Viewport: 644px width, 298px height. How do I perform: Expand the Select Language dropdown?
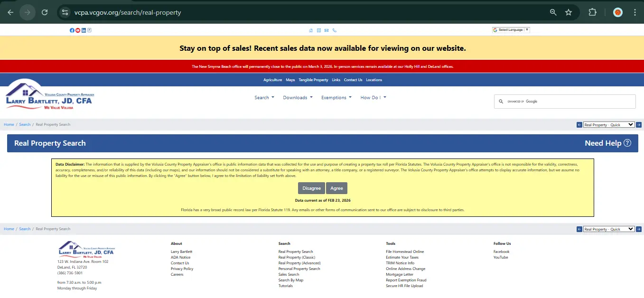(x=511, y=30)
